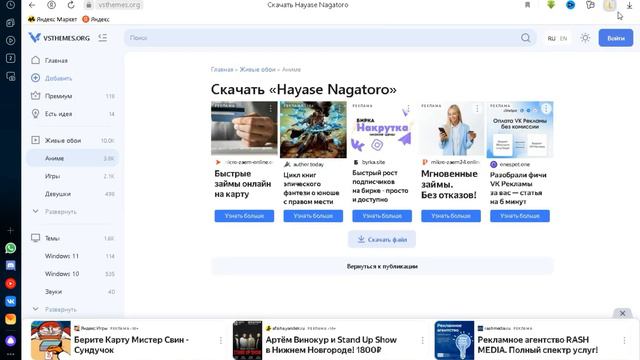Toggle light/dark theme sun icon
Viewport: 640px width, 360px height.
[x=585, y=38]
